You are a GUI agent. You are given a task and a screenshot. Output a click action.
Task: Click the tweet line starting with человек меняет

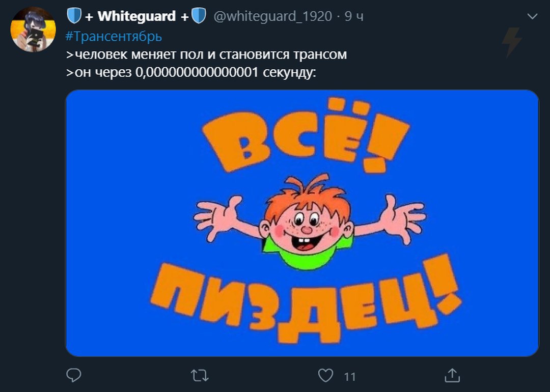click(207, 54)
